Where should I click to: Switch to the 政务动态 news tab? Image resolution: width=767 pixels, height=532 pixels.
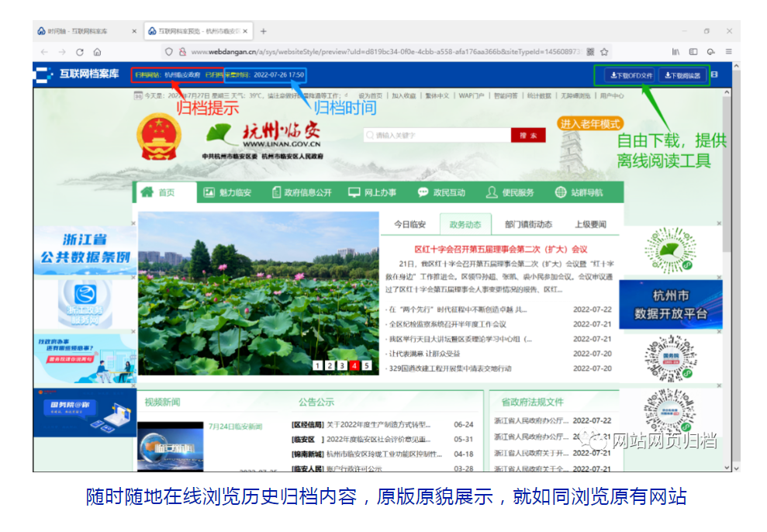coord(465,224)
